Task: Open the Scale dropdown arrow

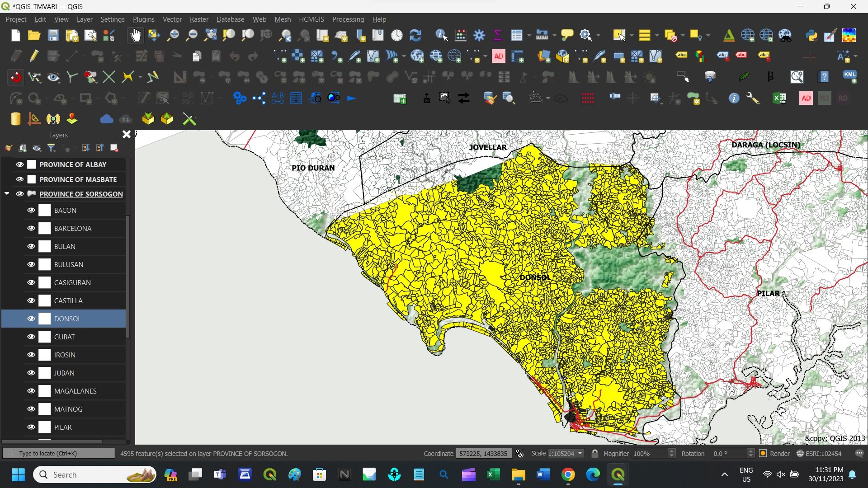Action: 580,453
